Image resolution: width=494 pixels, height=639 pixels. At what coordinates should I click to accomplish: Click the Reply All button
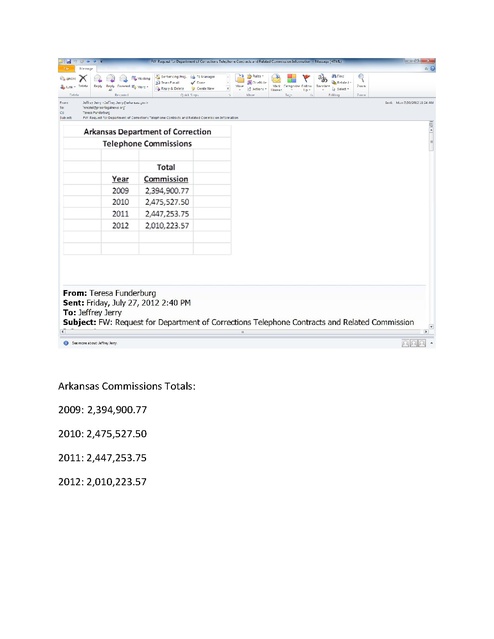[110, 82]
